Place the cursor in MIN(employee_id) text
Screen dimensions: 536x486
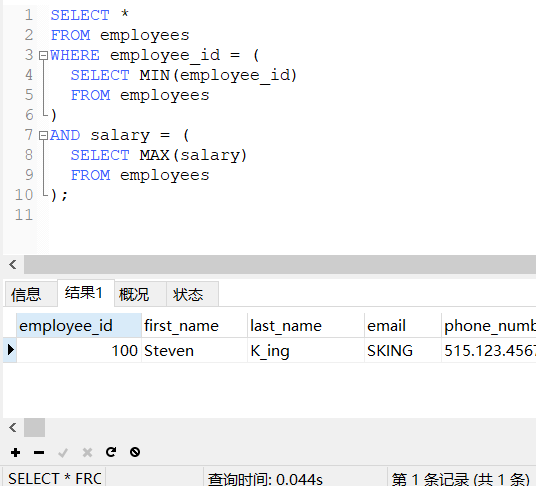click(218, 75)
